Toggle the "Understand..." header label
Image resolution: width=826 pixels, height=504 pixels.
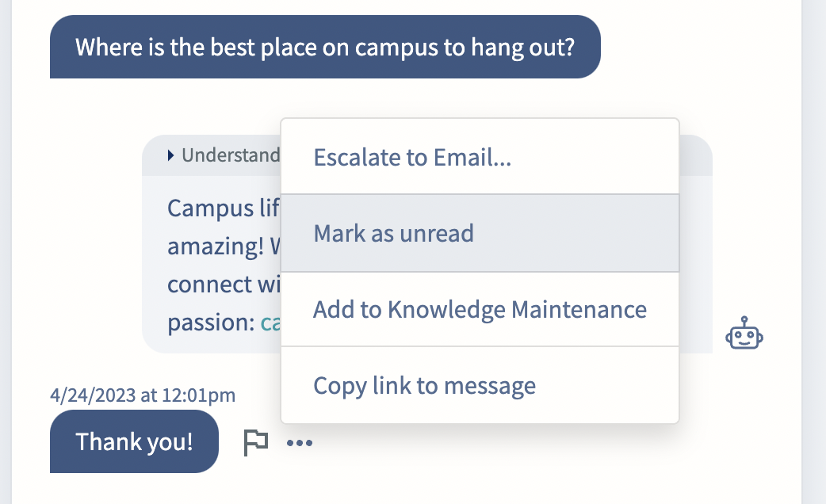pyautogui.click(x=231, y=155)
